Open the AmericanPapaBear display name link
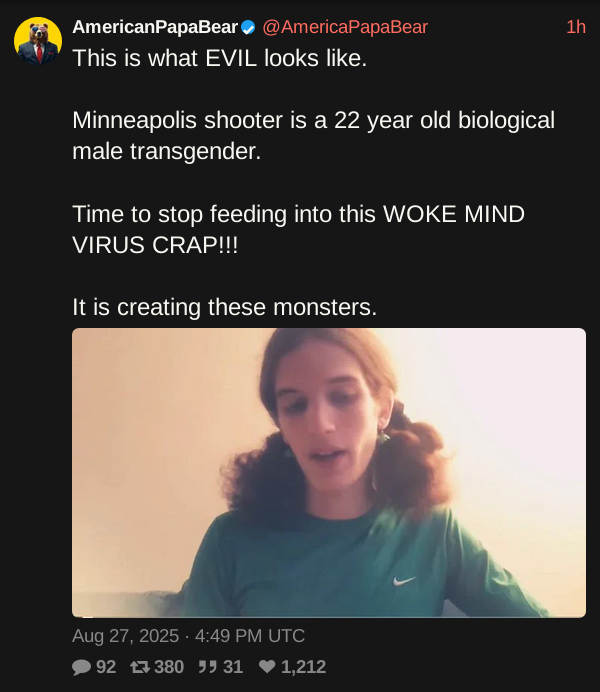 (155, 27)
